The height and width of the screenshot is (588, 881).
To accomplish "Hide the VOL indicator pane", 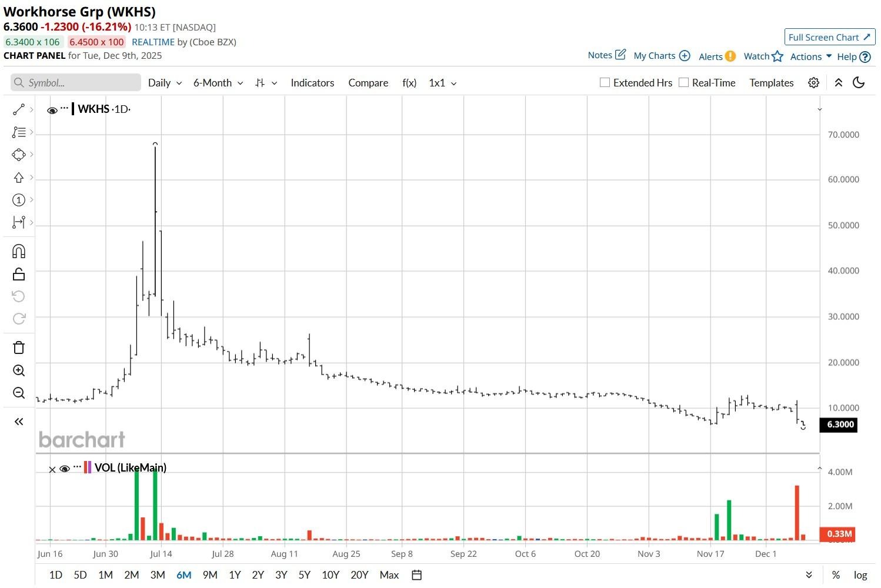I will coord(65,469).
